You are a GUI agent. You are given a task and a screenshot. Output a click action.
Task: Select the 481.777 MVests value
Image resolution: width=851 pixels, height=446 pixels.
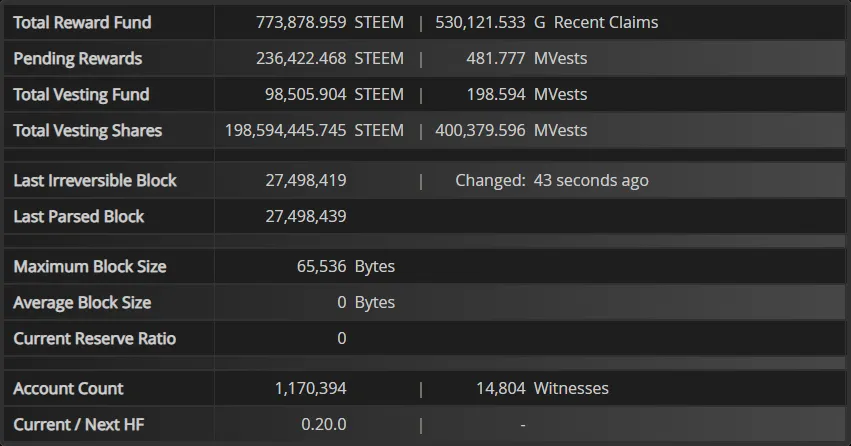(x=496, y=58)
